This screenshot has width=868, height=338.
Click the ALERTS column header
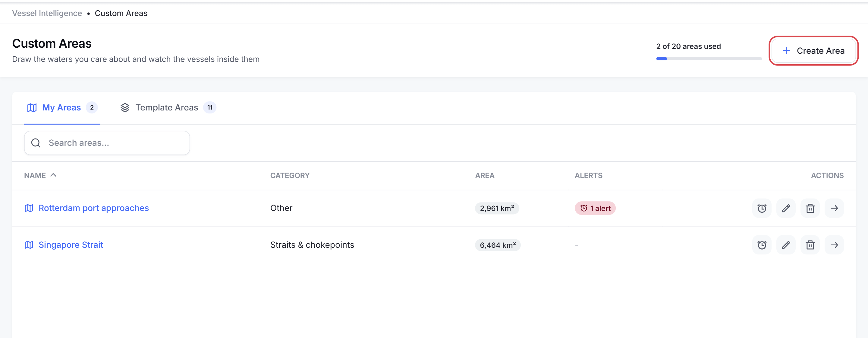pyautogui.click(x=588, y=175)
